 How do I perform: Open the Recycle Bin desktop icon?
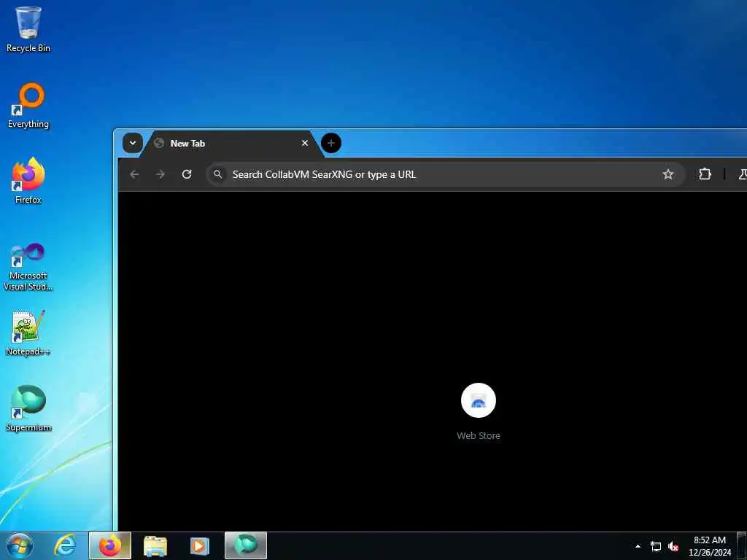click(28, 29)
